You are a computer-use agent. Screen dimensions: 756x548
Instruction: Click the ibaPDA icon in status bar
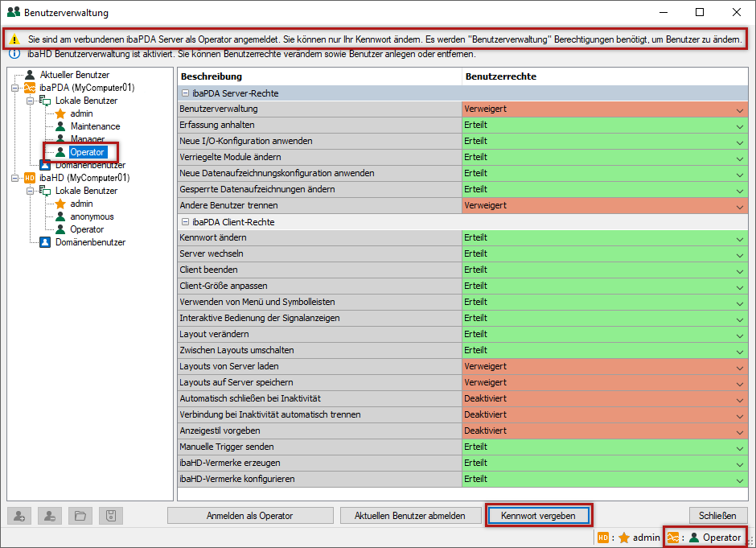pyautogui.click(x=672, y=538)
